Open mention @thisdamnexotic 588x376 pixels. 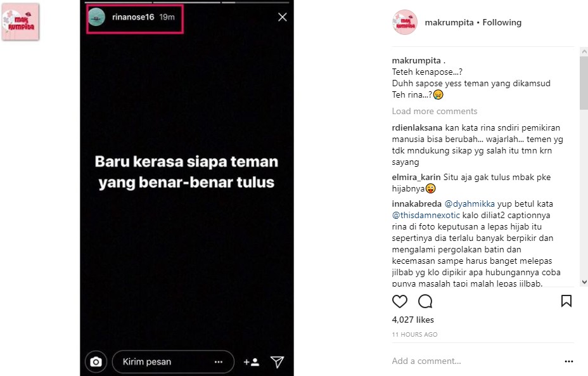point(426,216)
